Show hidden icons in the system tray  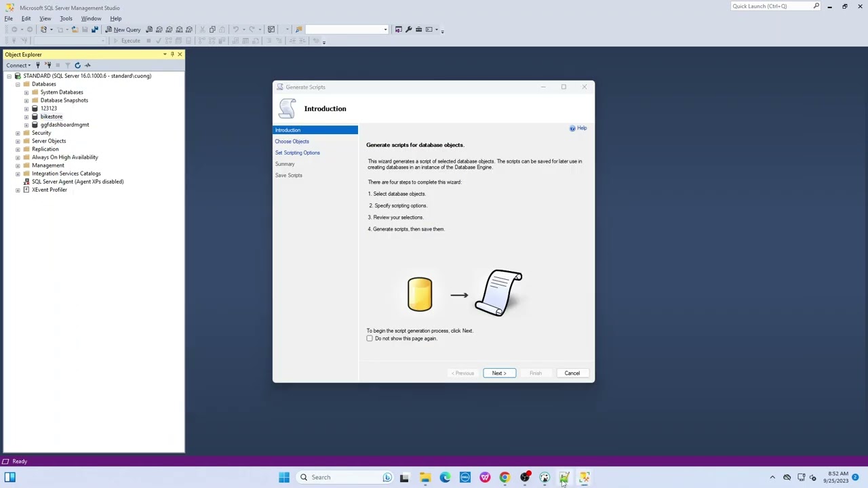click(x=772, y=477)
